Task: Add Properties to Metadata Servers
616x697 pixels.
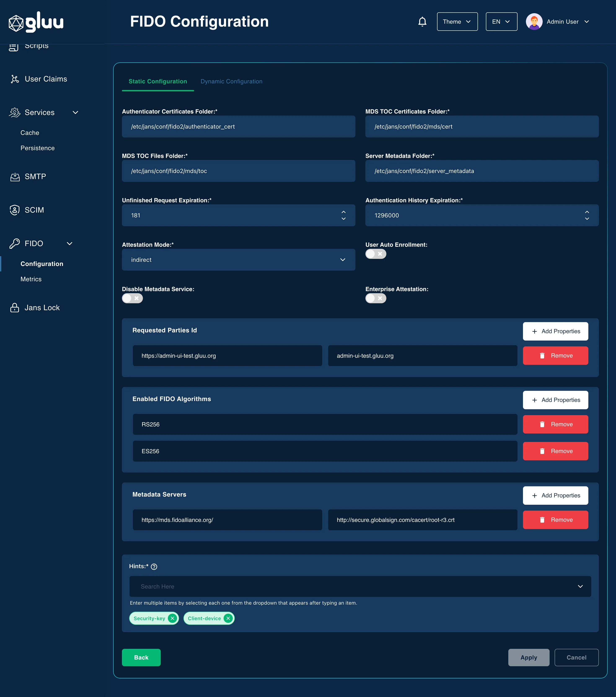Action: tap(555, 496)
